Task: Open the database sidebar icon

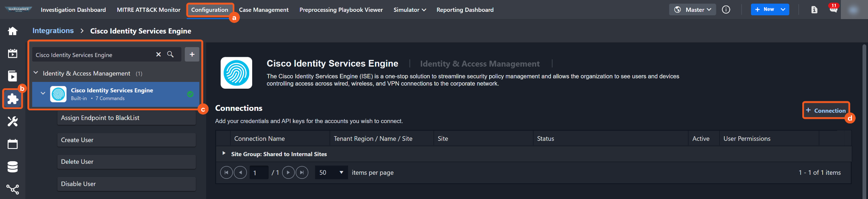Action: 13,167
